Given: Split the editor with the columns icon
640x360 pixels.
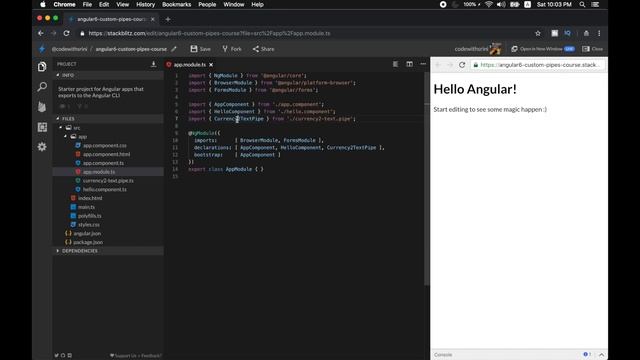Looking at the screenshot, I should point(409,64).
